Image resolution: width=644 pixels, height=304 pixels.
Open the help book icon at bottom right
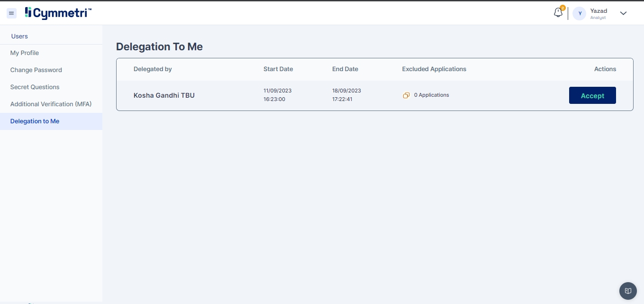(x=628, y=291)
